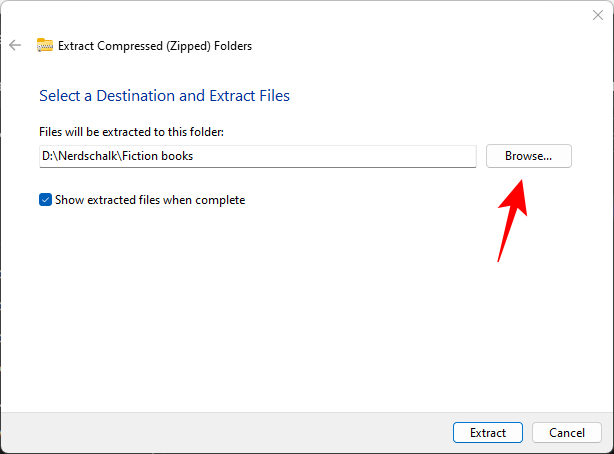Screen dimensions: 614x454
Task: Click inside the destination folder path field
Action: point(300,156)
